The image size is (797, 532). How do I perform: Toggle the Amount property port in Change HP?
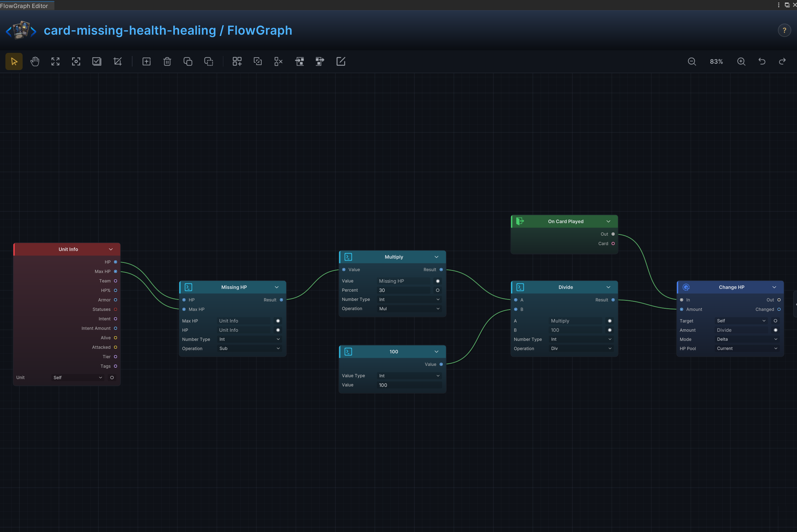[x=775, y=330]
